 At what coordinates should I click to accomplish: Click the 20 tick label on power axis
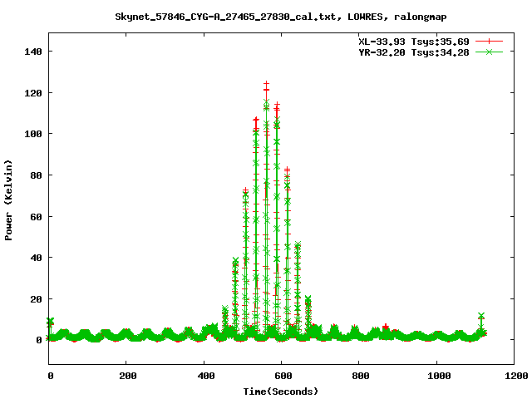[x=36, y=299]
